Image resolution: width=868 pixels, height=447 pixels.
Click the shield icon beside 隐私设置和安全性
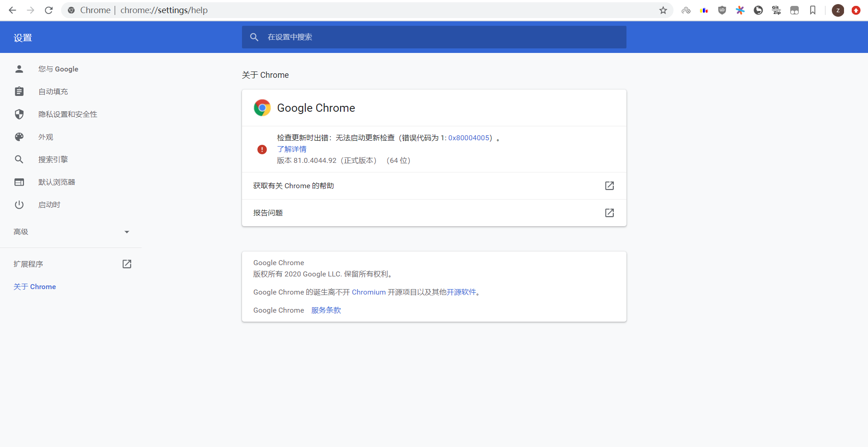coord(19,114)
